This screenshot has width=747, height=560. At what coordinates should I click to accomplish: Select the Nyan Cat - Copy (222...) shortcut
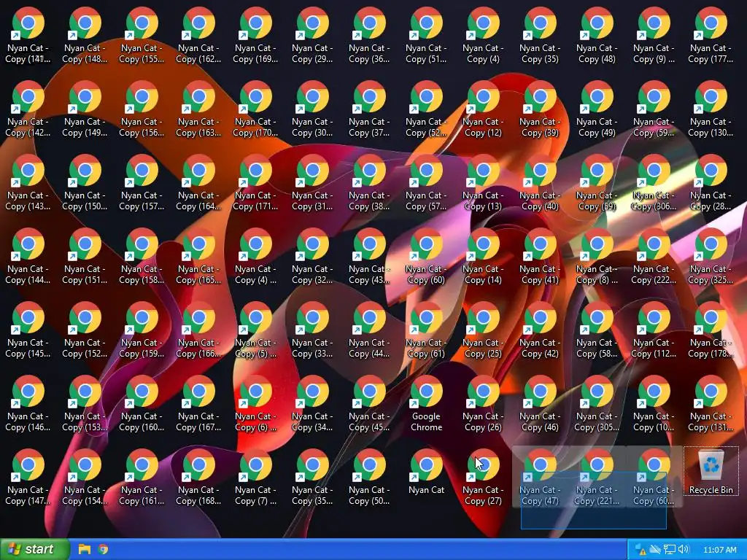[654, 256]
